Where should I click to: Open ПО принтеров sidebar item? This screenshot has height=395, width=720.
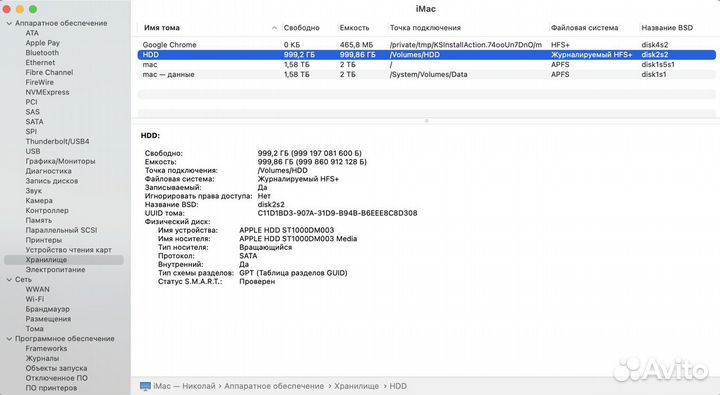tap(51, 388)
